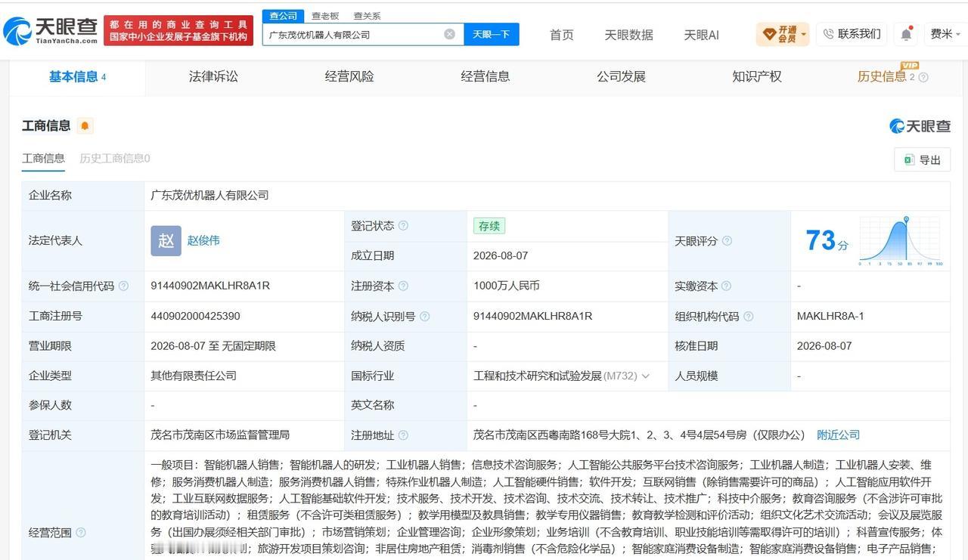
Task: Click help icon next to 天眼评分
Action: point(727,241)
